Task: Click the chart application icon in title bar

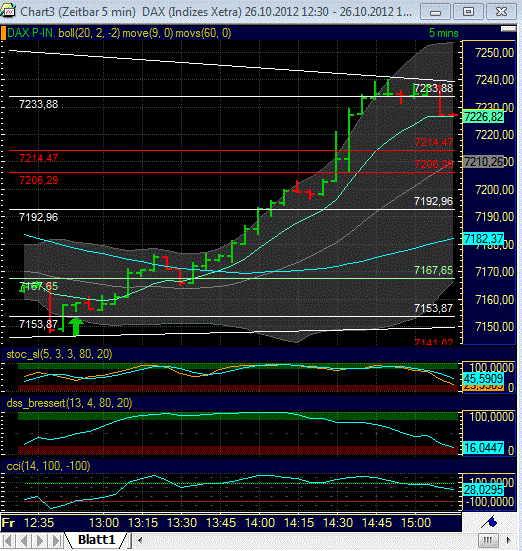Action: [8, 11]
